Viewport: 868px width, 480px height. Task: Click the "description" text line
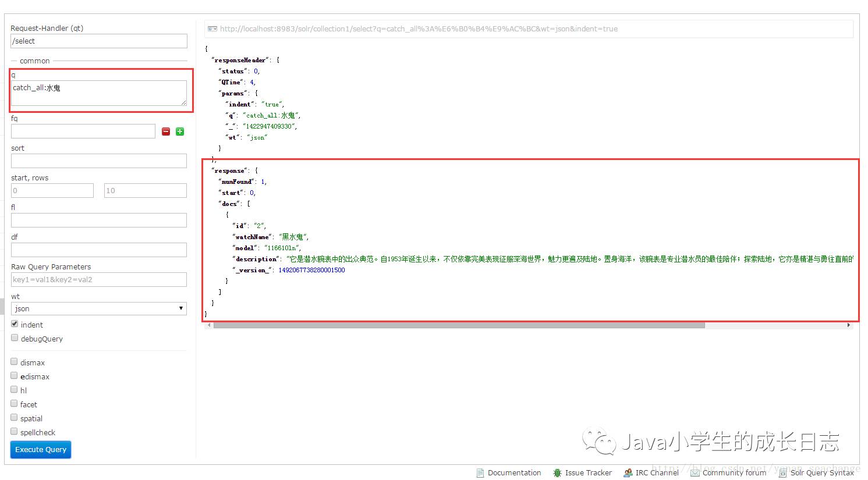[543, 259]
